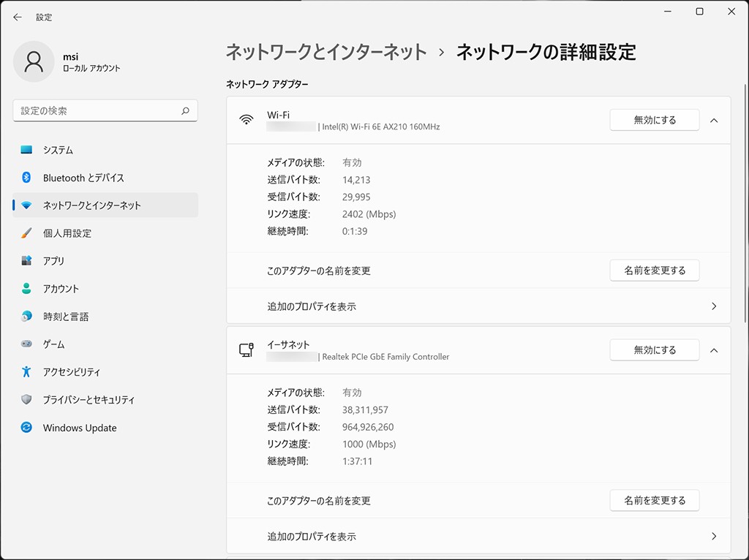Image resolution: width=749 pixels, height=560 pixels.
Task: Disable the Wi-Fi adapter with 無効にする
Action: [654, 120]
